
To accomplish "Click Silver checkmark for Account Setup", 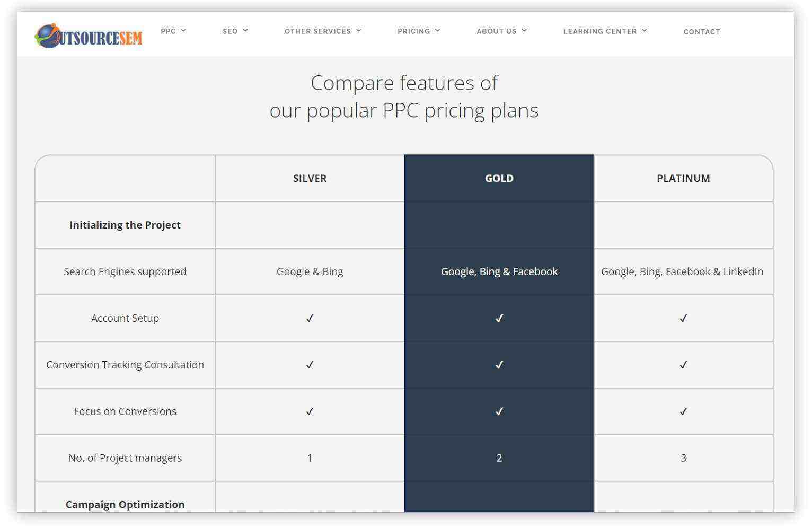I will (x=310, y=318).
